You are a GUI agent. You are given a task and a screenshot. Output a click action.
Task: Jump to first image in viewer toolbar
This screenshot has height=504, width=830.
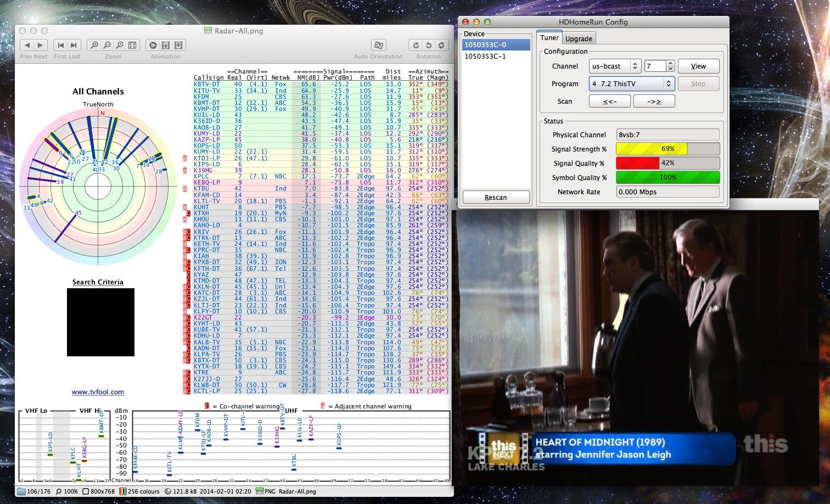[x=61, y=45]
